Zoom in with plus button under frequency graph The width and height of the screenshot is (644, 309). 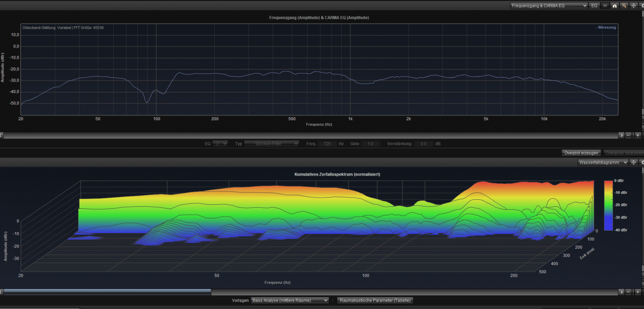click(x=637, y=135)
